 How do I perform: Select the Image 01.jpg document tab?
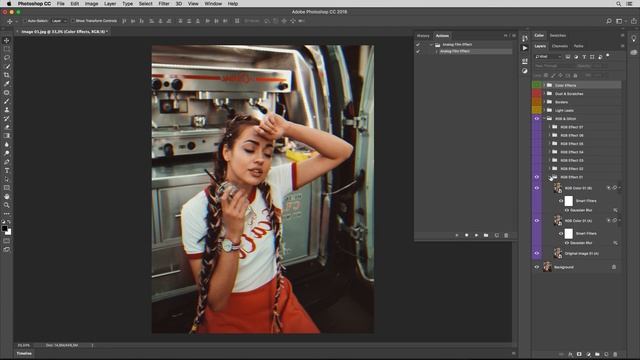pyautogui.click(x=62, y=31)
